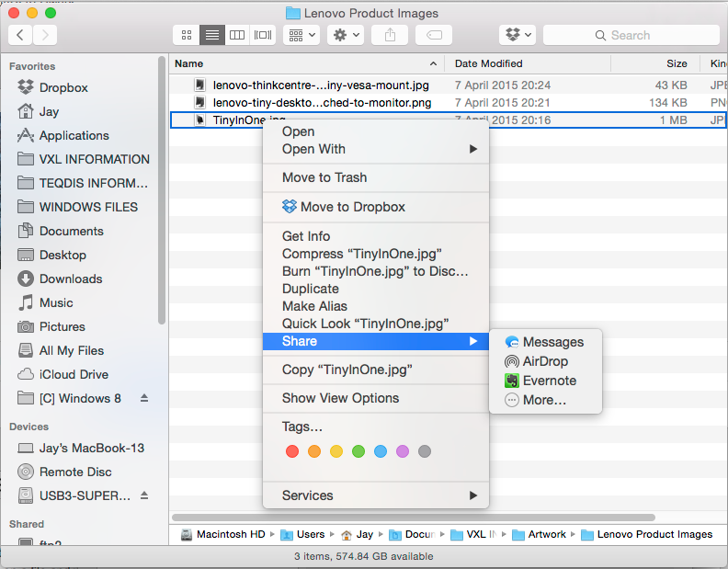
Task: Open Downloads in the sidebar
Action: pos(71,279)
